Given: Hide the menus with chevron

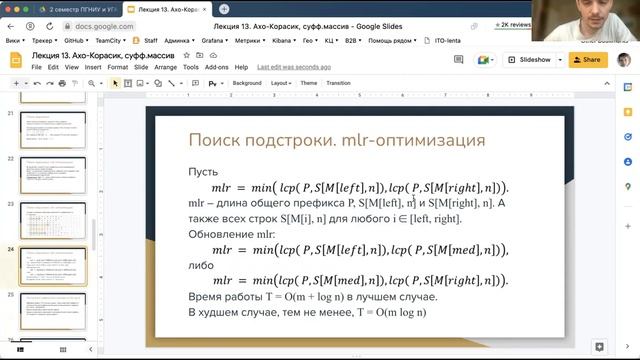Looking at the screenshot, I should click(607, 83).
